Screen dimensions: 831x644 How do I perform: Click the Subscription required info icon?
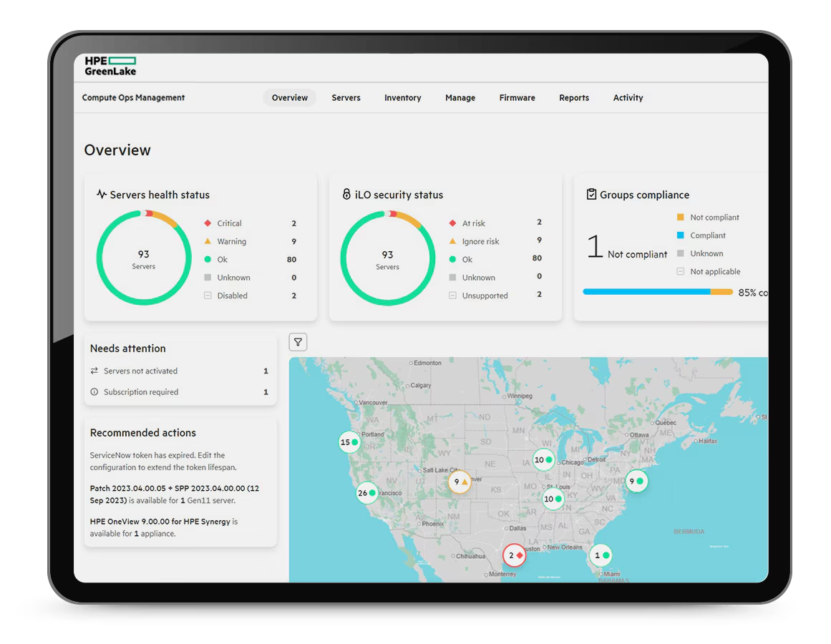click(94, 392)
